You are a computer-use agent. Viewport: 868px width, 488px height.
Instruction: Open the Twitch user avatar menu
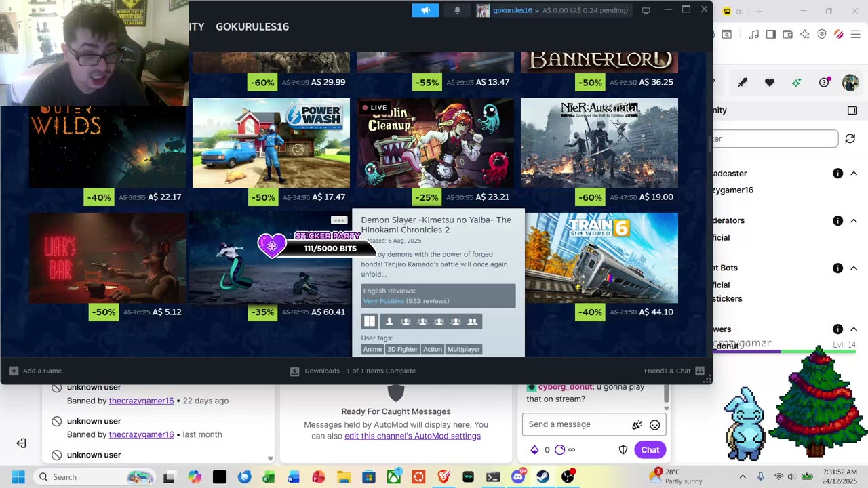coord(850,83)
